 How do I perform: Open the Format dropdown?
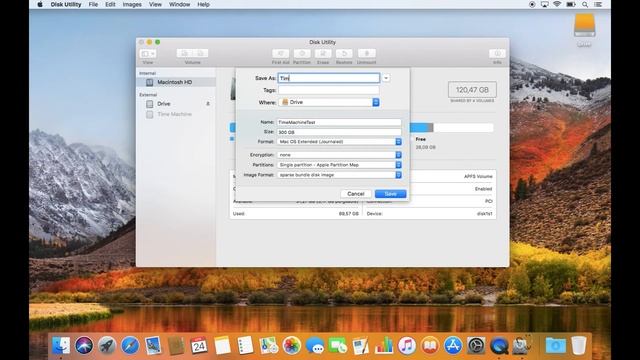click(339, 142)
